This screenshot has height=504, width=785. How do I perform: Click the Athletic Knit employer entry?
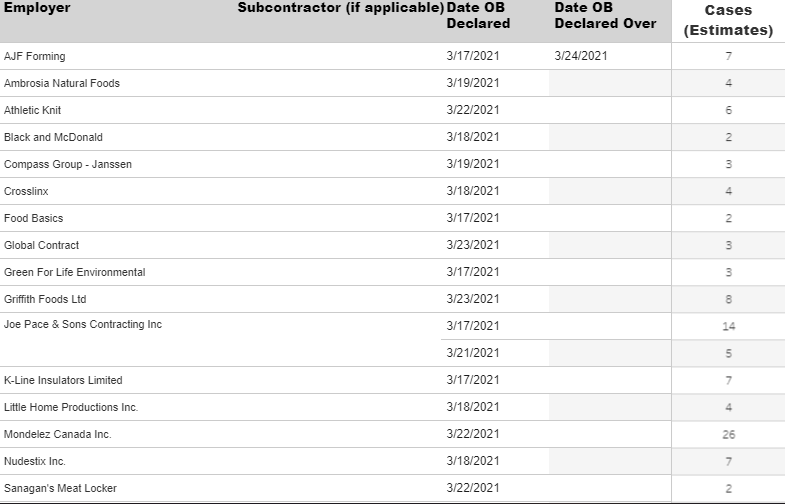33,110
